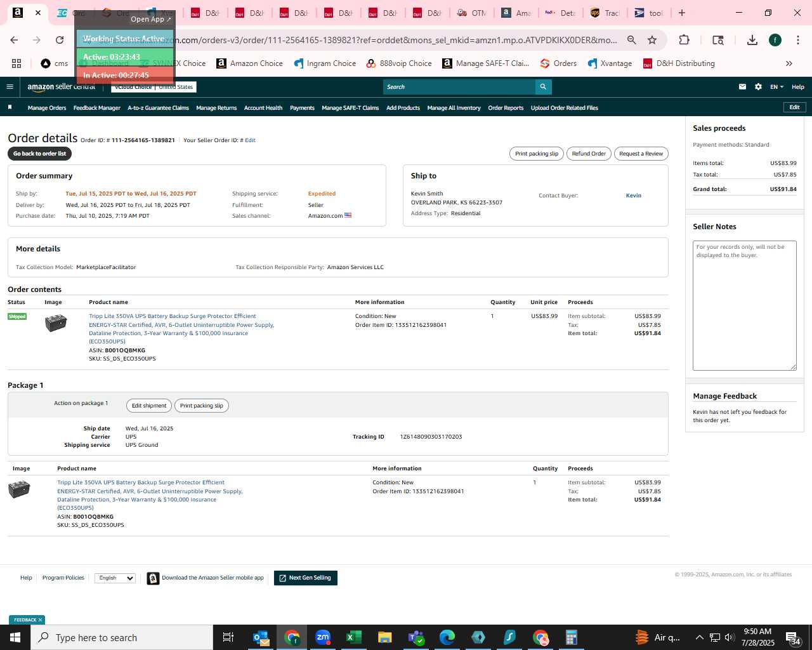Image resolution: width=812 pixels, height=650 pixels.
Task: Open the Seller Central messages envelope icon
Action: [742, 87]
